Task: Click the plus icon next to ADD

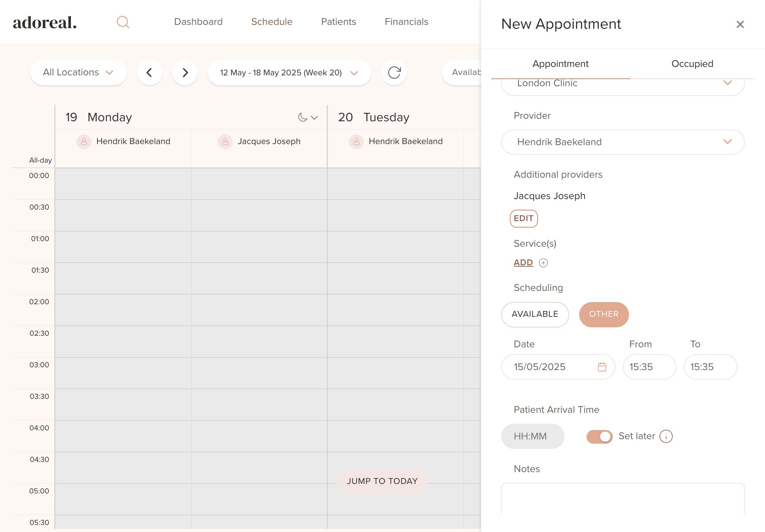Action: tap(543, 263)
